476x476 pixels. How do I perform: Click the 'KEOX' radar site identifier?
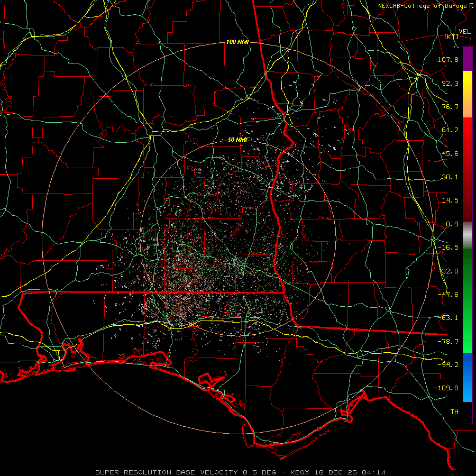[x=300, y=472]
